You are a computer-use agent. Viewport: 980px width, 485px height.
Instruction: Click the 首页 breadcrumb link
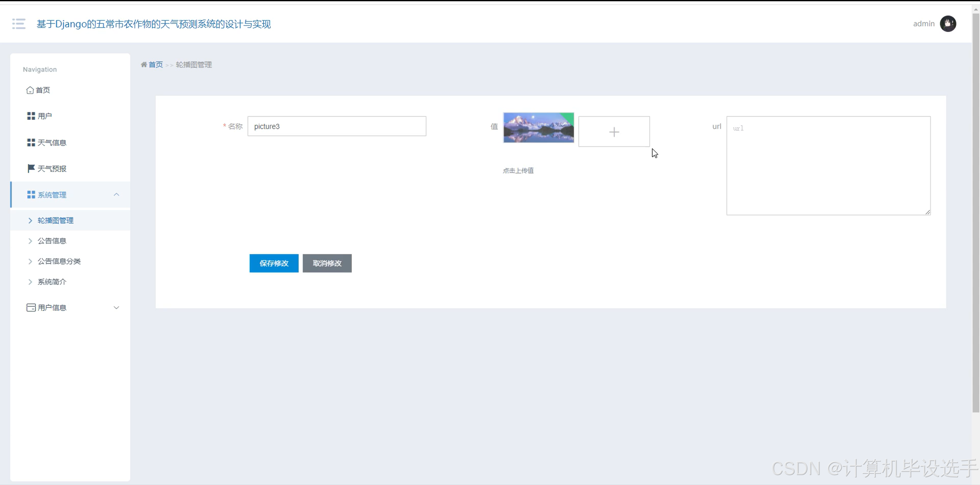(156, 65)
